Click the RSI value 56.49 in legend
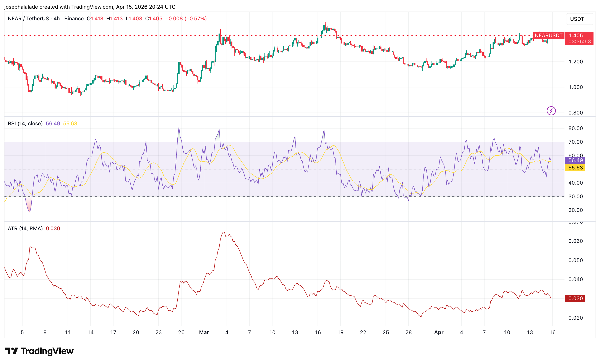600x364 pixels. pos(53,124)
